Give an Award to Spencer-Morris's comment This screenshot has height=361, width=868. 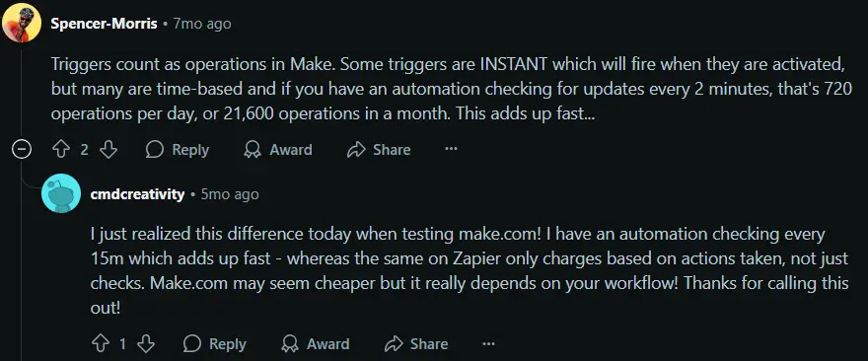(278, 150)
